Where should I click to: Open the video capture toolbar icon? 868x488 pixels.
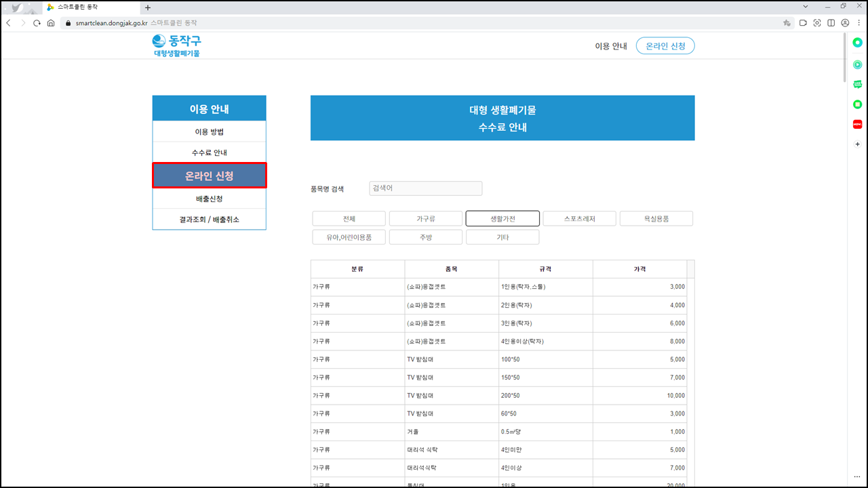(803, 22)
